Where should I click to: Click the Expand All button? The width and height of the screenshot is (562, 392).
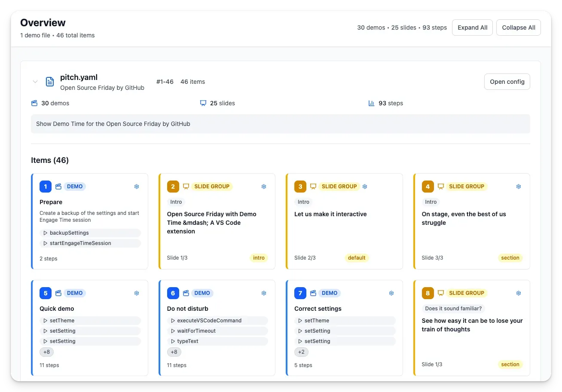tap(472, 27)
